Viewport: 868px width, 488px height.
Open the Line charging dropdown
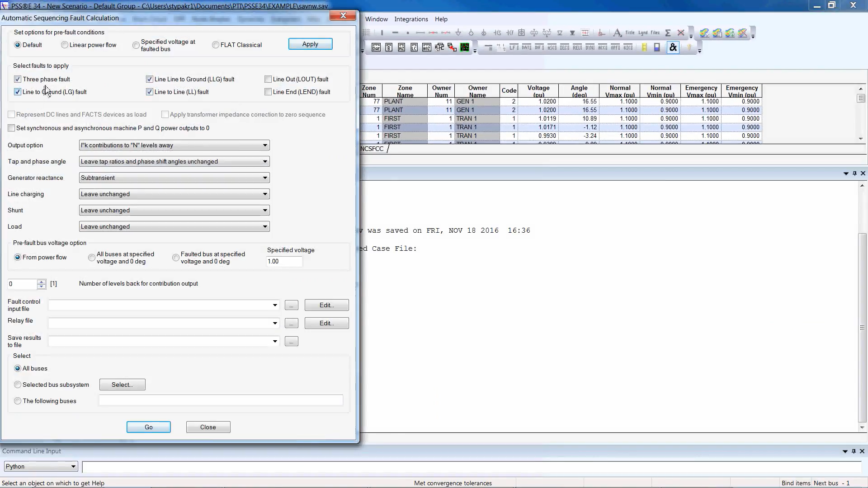[174, 194]
